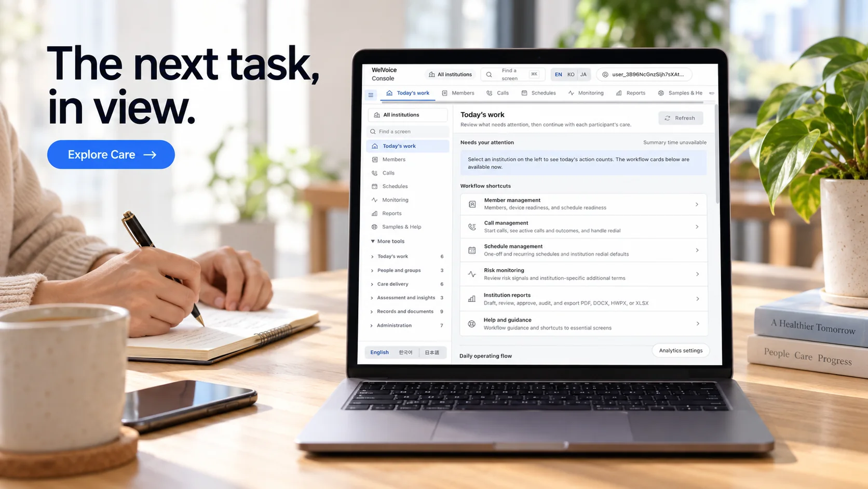This screenshot has height=489, width=868.
Task: Click the phone icon beside sidebar Calls
Action: tap(375, 173)
